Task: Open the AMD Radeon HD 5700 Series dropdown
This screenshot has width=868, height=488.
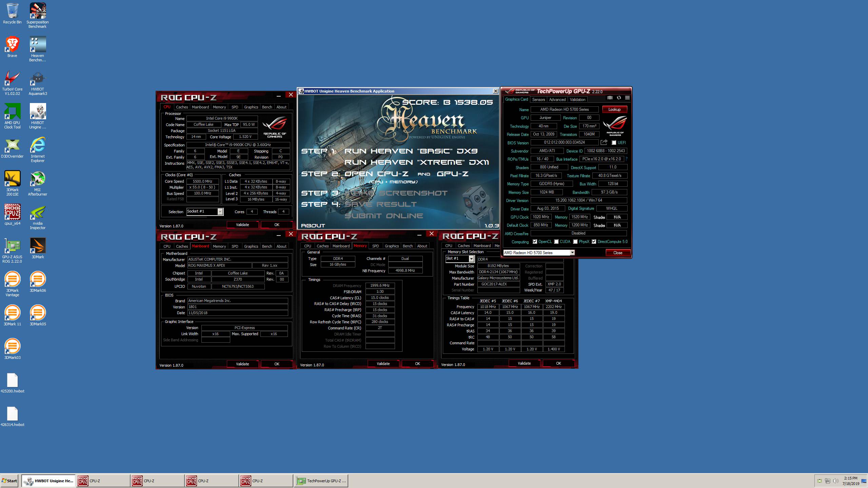Action: [572, 252]
